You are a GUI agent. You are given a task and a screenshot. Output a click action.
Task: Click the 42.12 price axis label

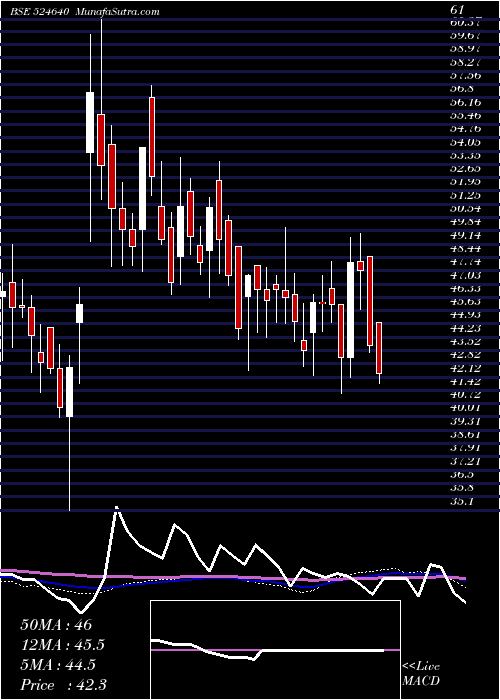click(466, 368)
